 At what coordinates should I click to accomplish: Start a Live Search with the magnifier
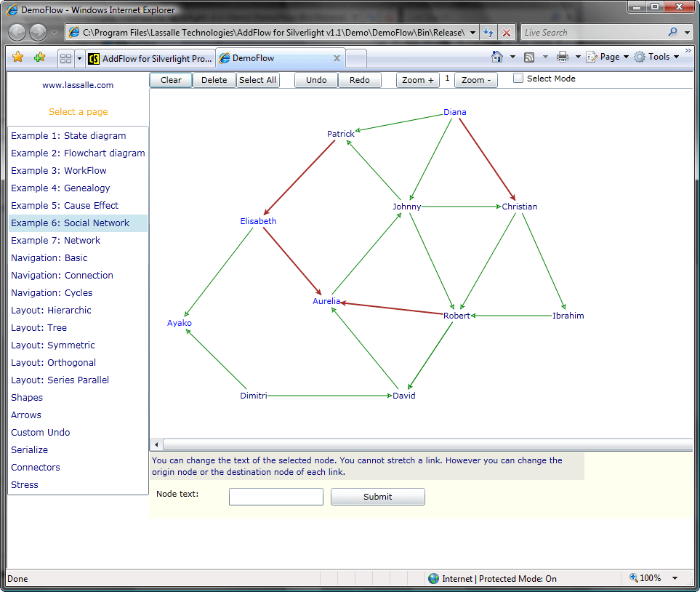675,32
